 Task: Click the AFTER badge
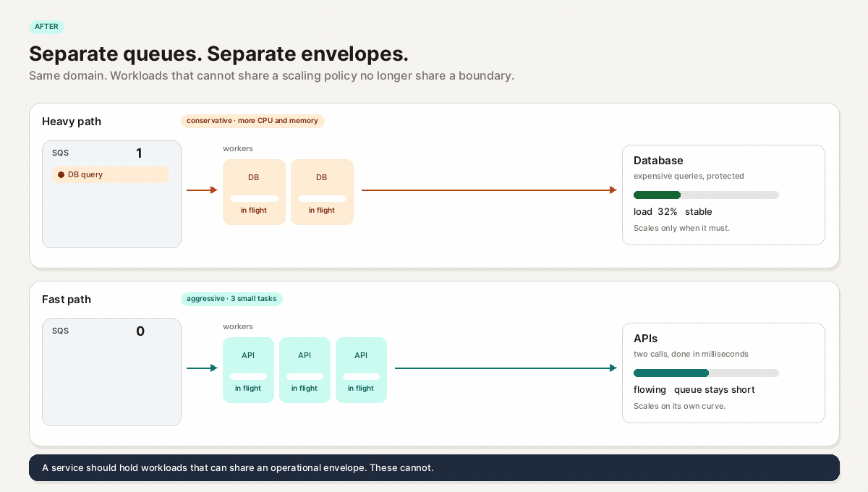pos(46,27)
